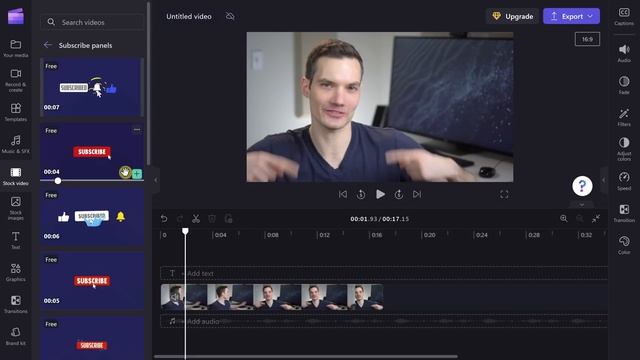640x360 pixels.
Task: Open the Transition properties panel
Action: tap(624, 213)
